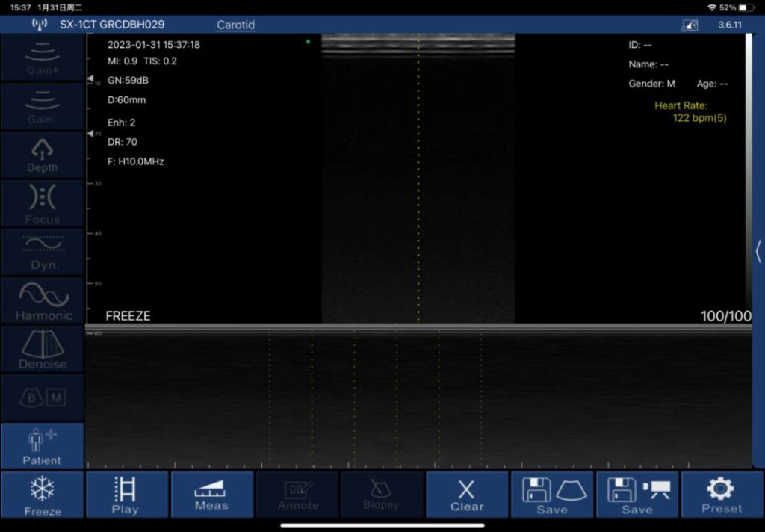Toggle the Denoise filter
Viewport: 765px width, 532px height.
click(43, 350)
